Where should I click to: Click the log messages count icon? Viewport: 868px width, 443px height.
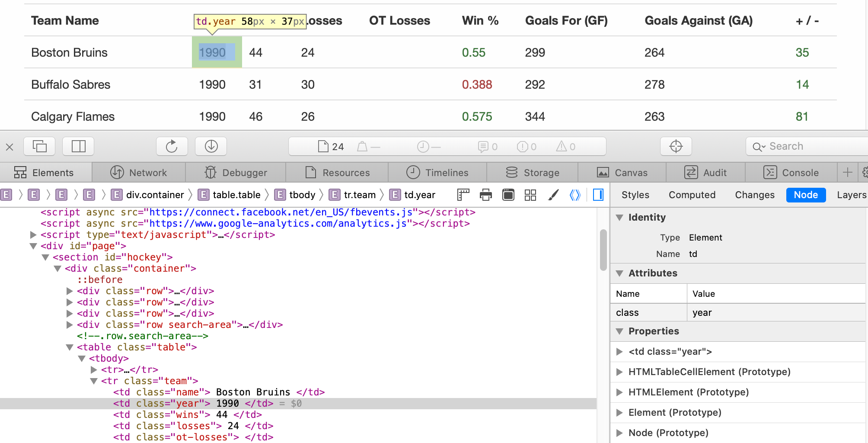click(488, 147)
